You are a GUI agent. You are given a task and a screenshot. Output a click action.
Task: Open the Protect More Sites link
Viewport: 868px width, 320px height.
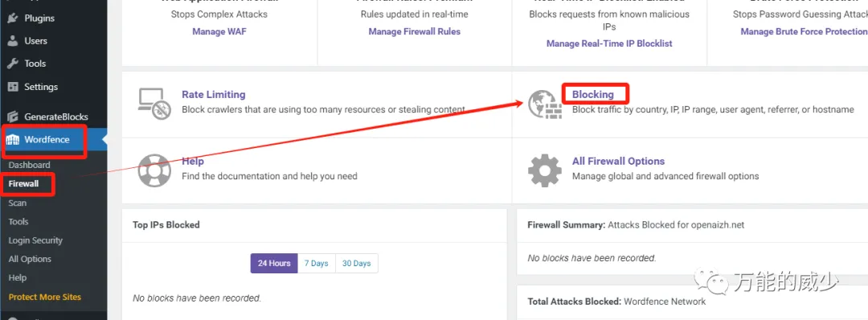45,297
